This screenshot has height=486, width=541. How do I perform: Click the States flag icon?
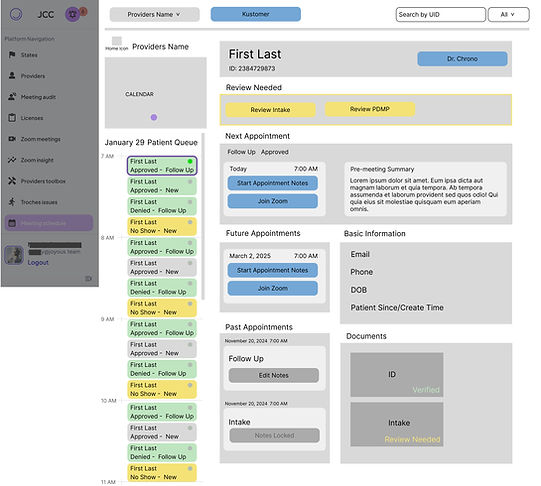12,54
